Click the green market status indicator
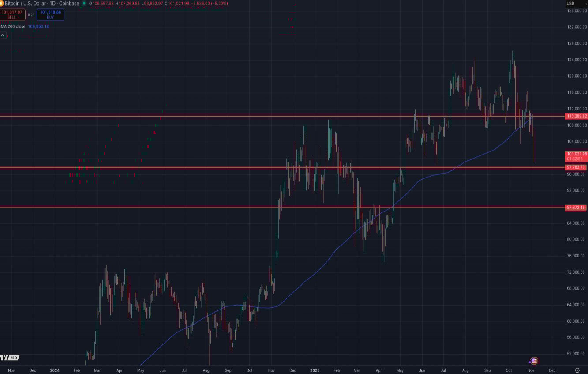588x374 pixels. tap(84, 4)
